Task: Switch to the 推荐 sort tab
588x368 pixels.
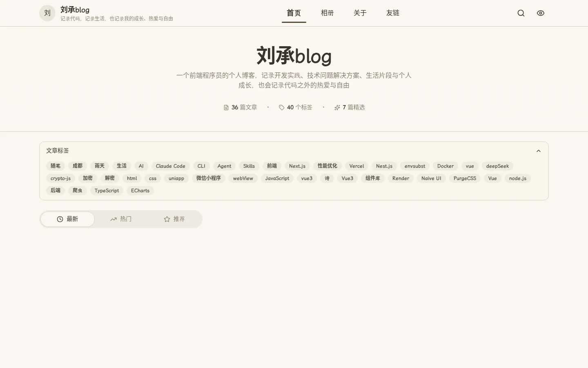Action: coord(174,219)
